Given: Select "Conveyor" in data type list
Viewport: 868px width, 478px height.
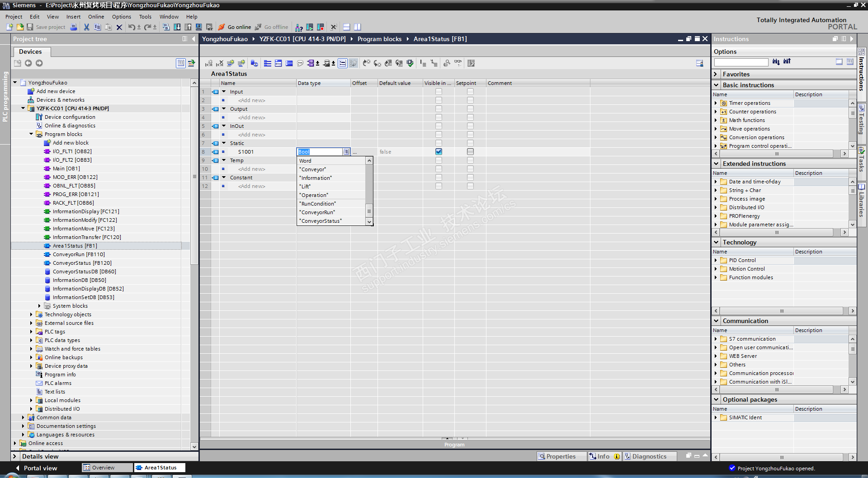Looking at the screenshot, I should click(x=331, y=169).
